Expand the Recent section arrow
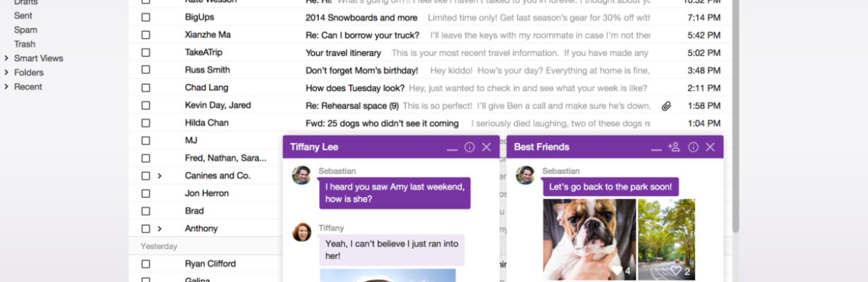 (6, 87)
